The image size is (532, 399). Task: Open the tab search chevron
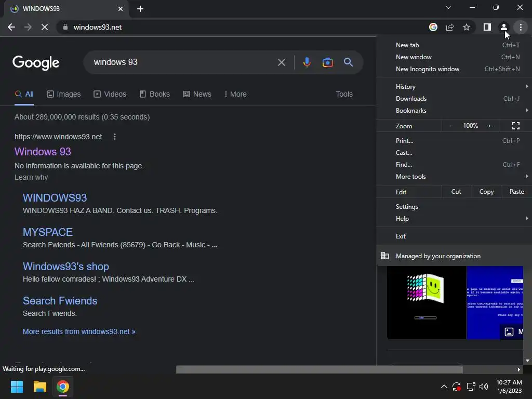448,7
